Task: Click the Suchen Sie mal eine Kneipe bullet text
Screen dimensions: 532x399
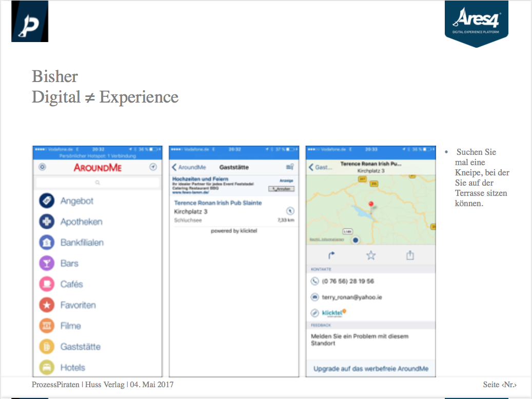Action: 482,177
